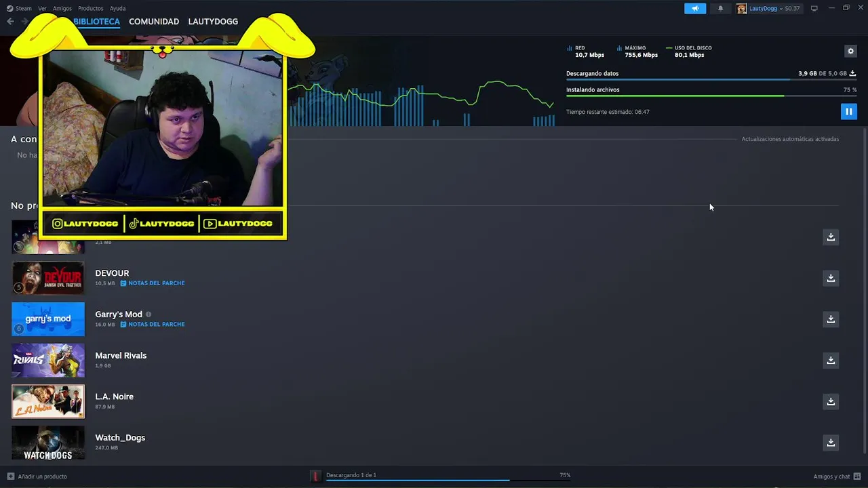Open the notifications bell
The height and width of the screenshot is (488, 868).
tap(720, 8)
